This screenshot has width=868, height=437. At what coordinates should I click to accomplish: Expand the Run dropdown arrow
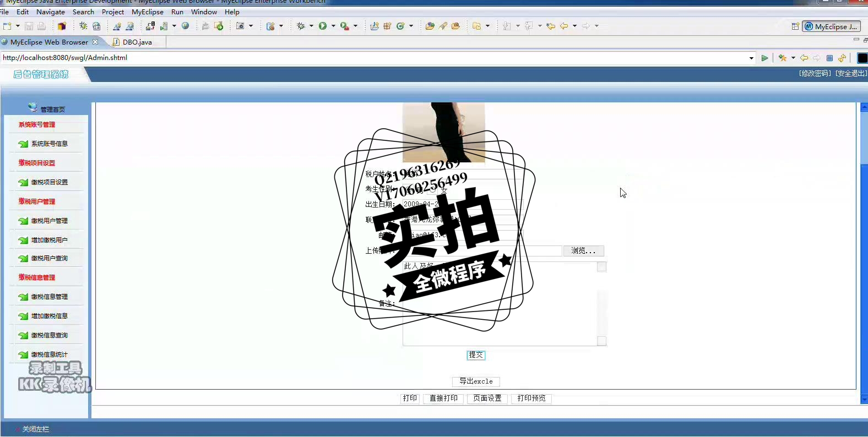click(x=333, y=26)
